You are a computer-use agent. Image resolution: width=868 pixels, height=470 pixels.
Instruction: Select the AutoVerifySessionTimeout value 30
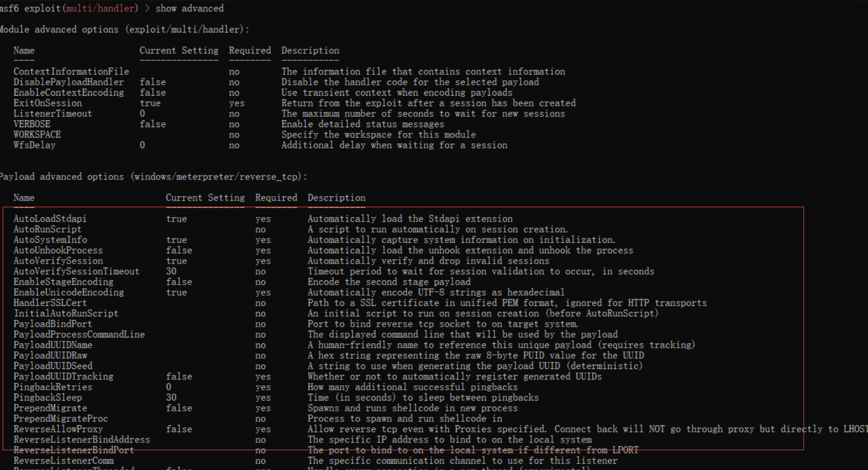click(x=171, y=271)
